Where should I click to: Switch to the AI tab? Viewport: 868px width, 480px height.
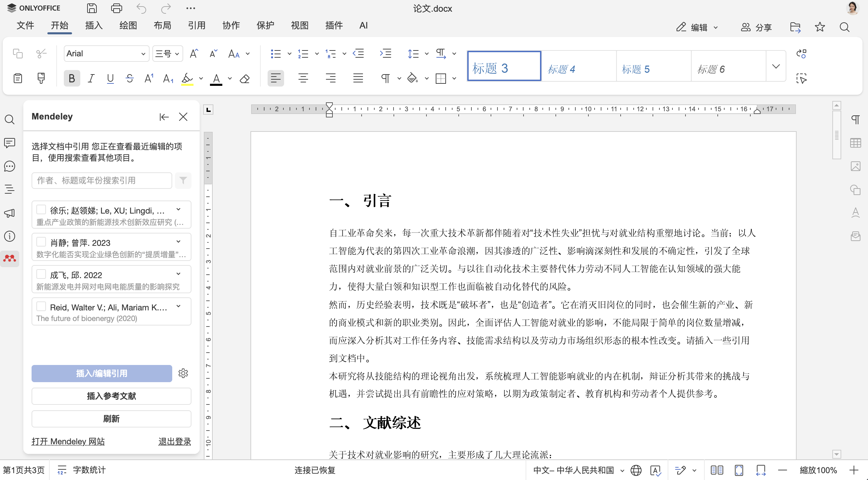click(x=364, y=25)
